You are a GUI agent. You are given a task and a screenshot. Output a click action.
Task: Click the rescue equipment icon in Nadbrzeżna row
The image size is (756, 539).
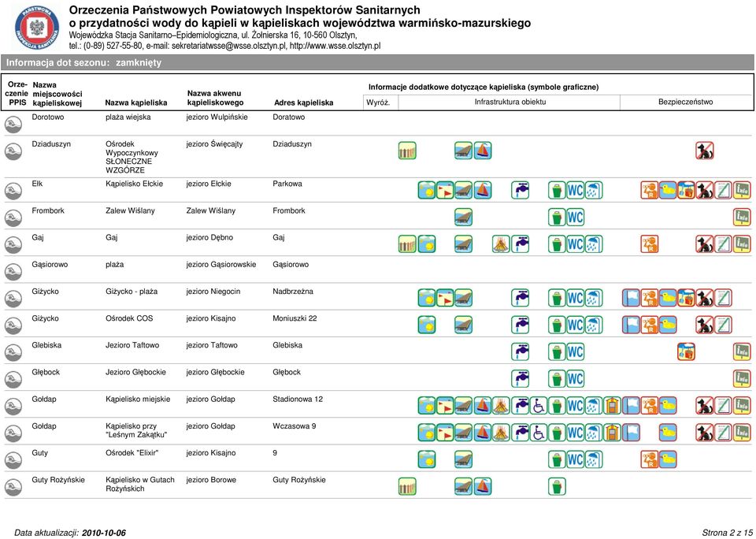coord(686,298)
